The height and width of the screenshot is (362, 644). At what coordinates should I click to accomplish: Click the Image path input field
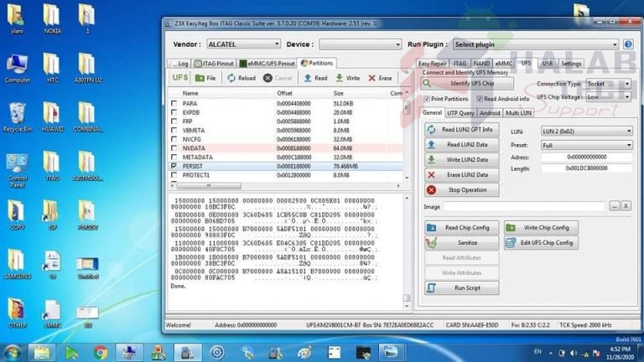524,206
